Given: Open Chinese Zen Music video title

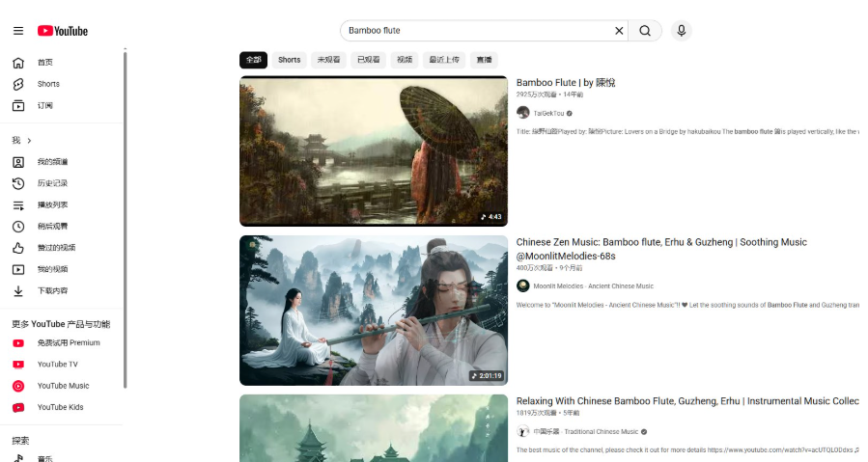Looking at the screenshot, I should point(661,249).
